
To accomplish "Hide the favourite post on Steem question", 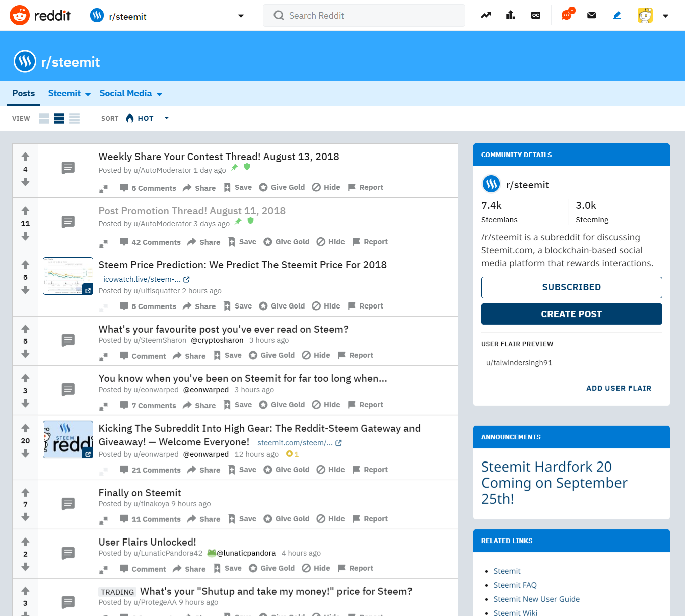I will tap(316, 355).
